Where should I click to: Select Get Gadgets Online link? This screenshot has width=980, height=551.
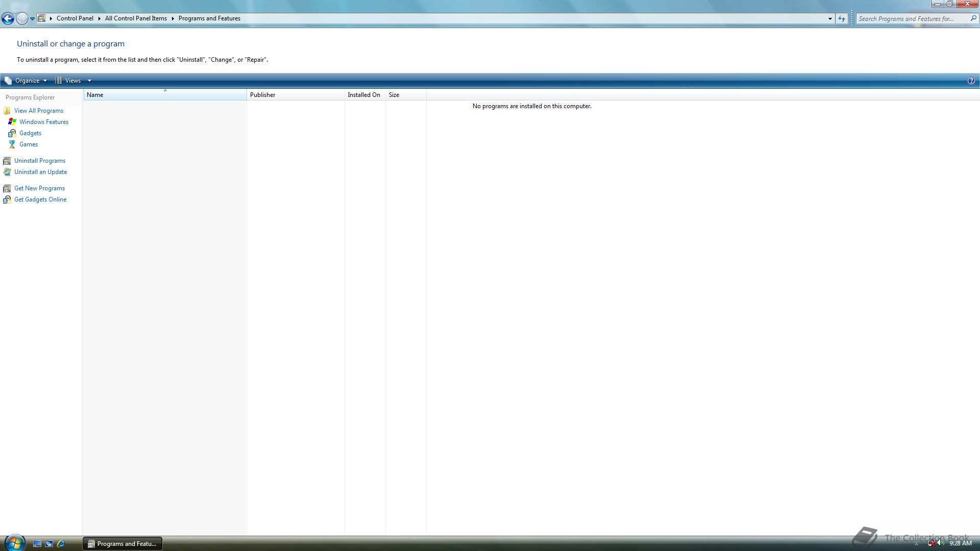[40, 199]
